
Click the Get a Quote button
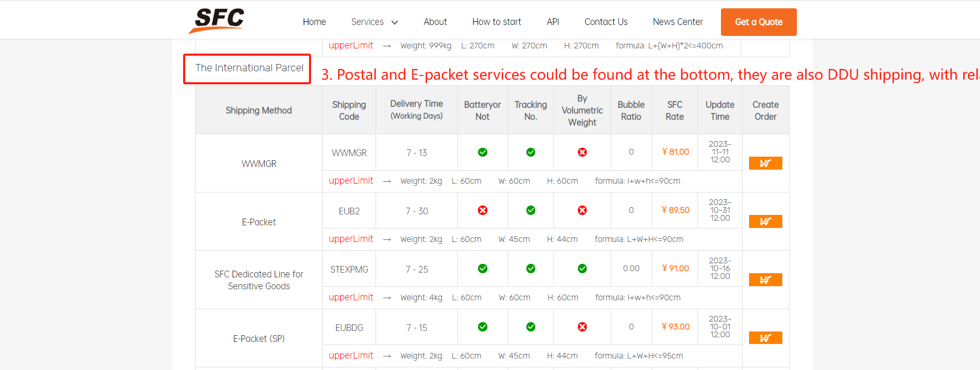[x=758, y=22]
